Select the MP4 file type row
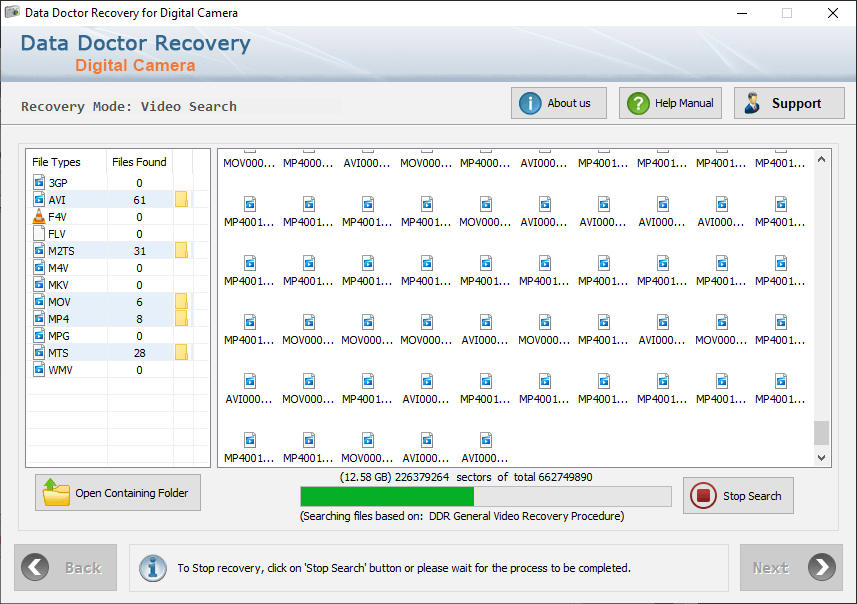This screenshot has height=604, width=857. click(118, 319)
